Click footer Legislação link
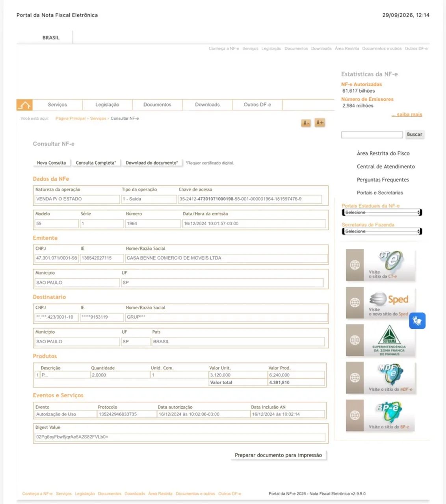 (x=85, y=494)
